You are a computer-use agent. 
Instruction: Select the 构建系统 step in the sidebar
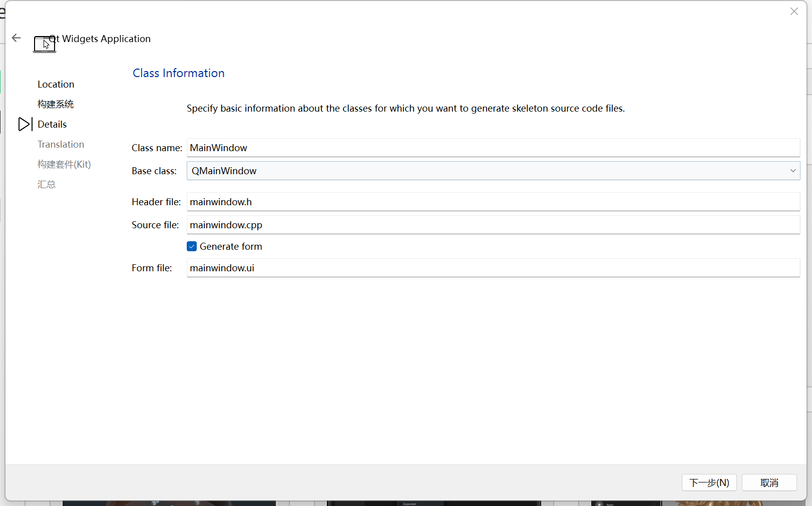(56, 104)
